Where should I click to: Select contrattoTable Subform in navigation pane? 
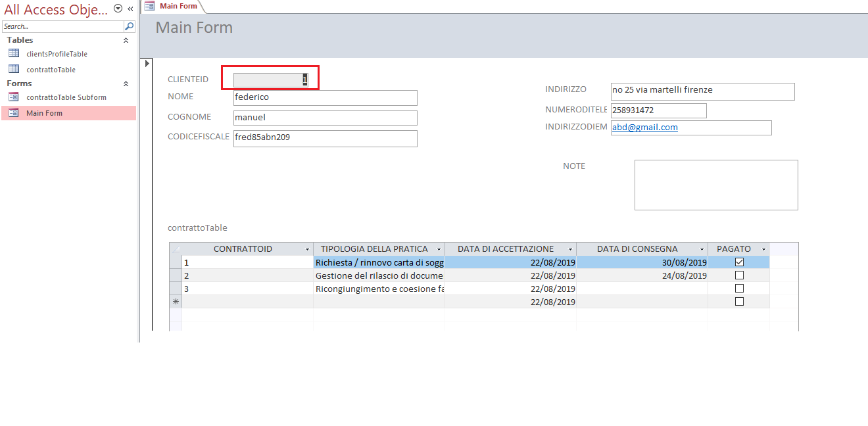tap(66, 97)
